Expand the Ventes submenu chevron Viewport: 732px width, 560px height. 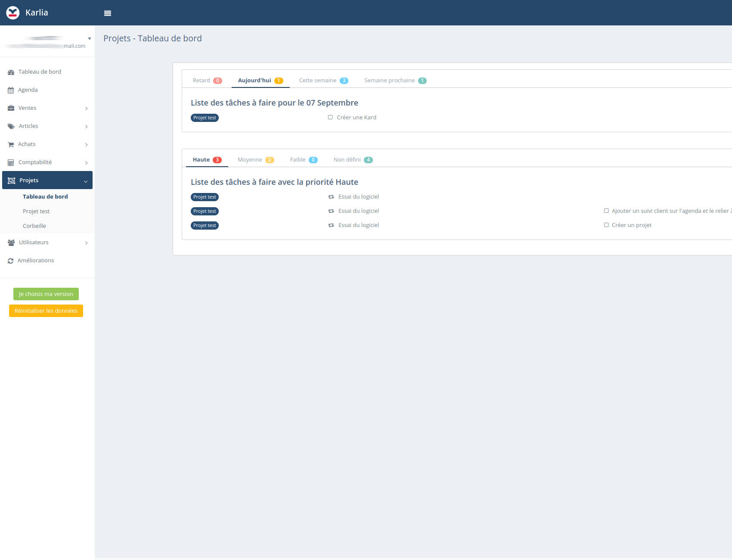(87, 109)
